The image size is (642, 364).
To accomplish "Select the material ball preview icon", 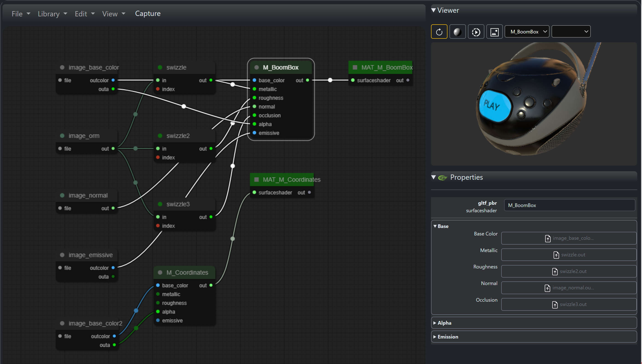I will (458, 31).
